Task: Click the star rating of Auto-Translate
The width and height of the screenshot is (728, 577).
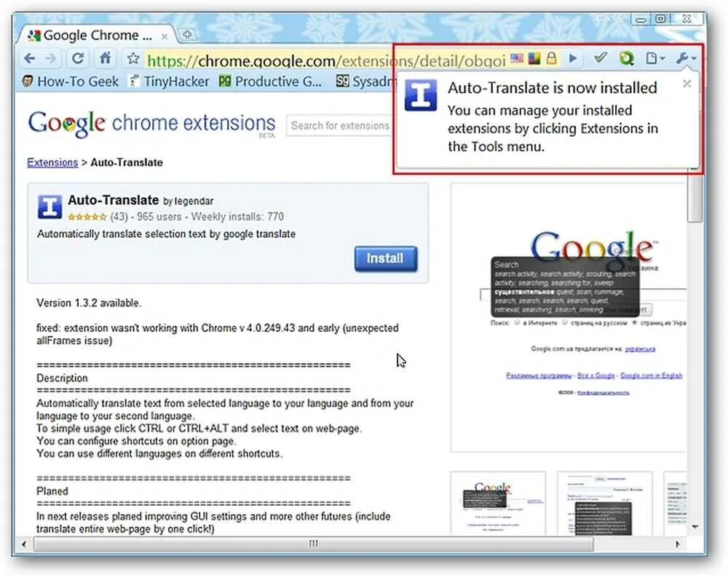Action: pyautogui.click(x=87, y=217)
